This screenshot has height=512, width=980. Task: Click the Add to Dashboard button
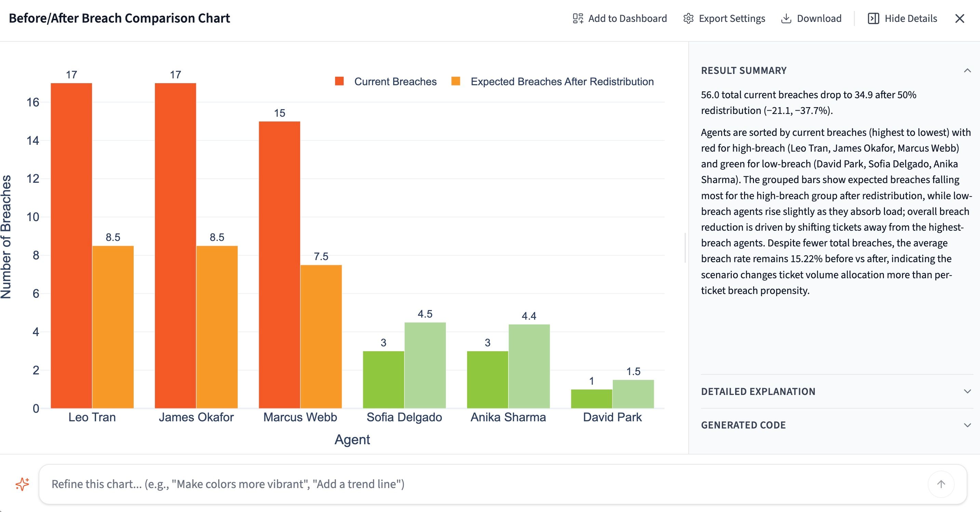coord(619,18)
